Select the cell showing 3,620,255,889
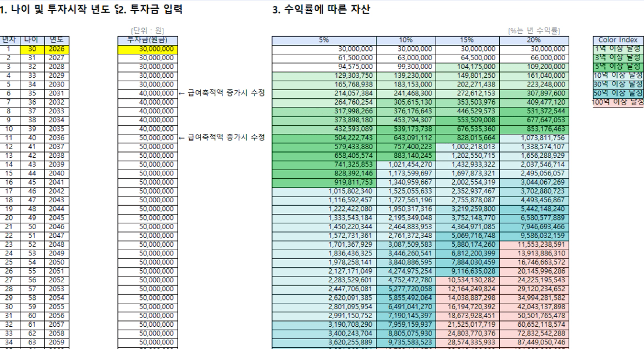Viewport: 644px width, 349px height. coord(324,342)
